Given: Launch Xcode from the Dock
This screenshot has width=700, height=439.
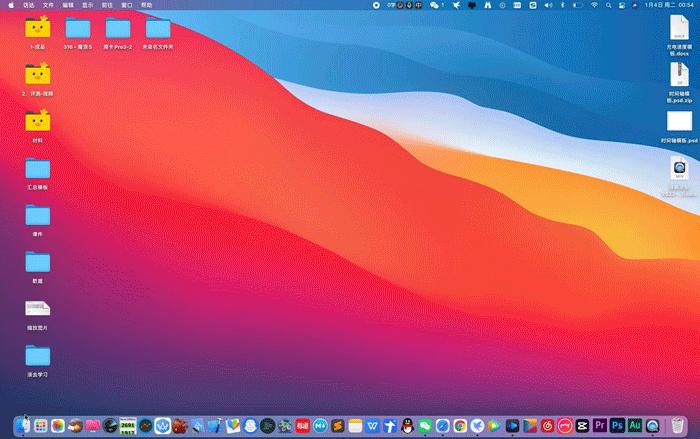Looking at the screenshot, I should pos(215,426).
